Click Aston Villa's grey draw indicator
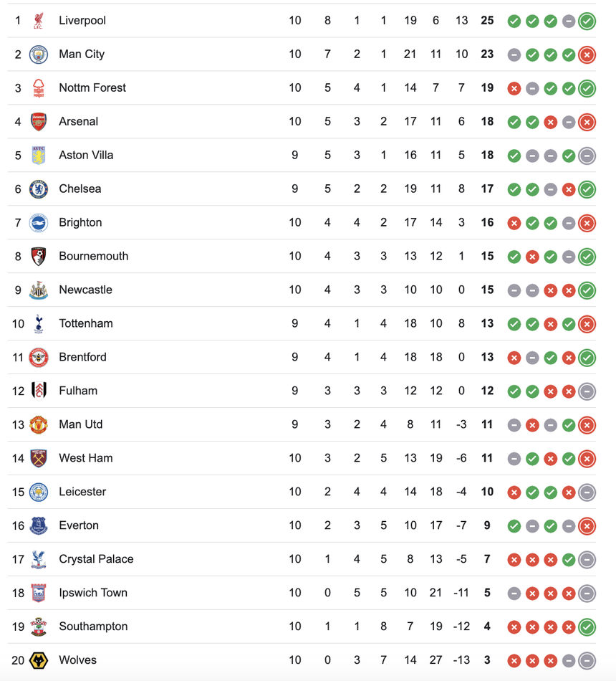616x681 pixels. (532, 155)
